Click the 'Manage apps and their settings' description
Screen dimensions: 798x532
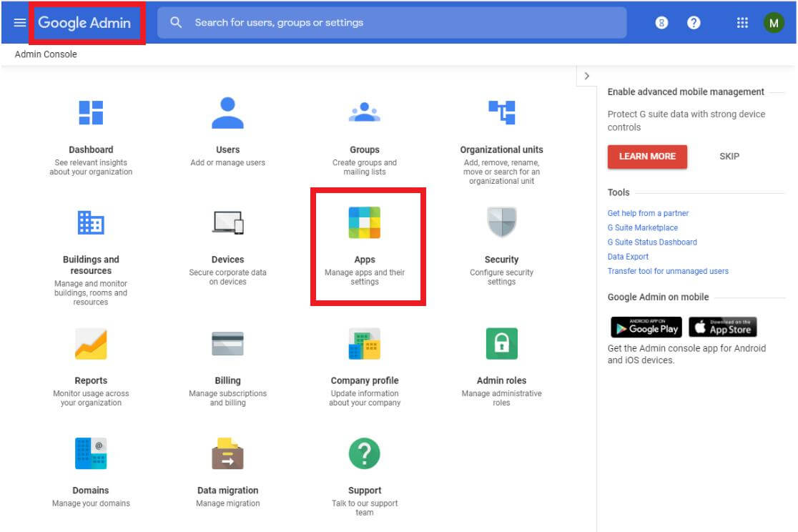click(365, 277)
